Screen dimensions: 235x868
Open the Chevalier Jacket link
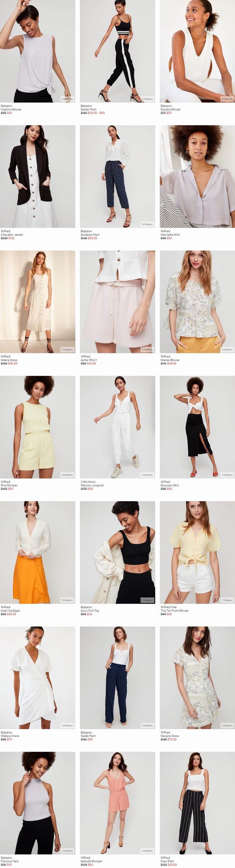12,235
